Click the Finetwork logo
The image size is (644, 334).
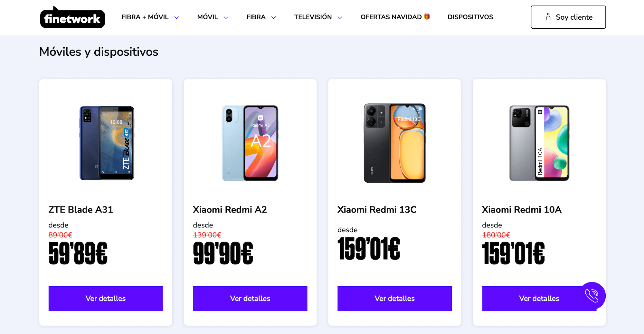72,18
